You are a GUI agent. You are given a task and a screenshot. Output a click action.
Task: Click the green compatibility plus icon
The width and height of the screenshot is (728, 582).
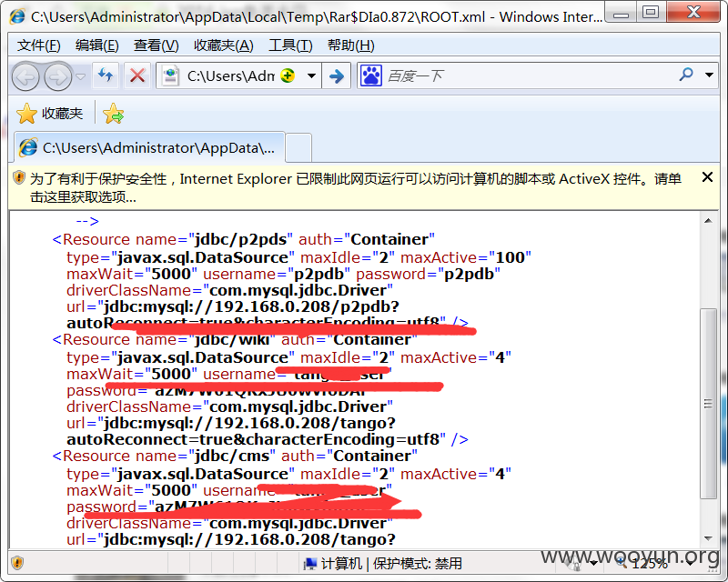click(288, 75)
